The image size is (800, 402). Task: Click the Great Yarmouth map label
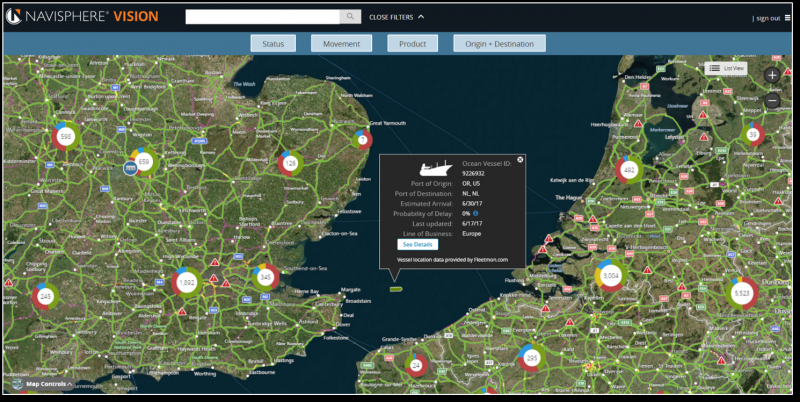point(388,123)
